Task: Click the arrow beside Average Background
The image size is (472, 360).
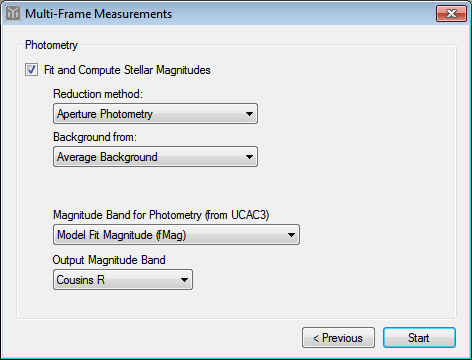Action: click(x=249, y=157)
